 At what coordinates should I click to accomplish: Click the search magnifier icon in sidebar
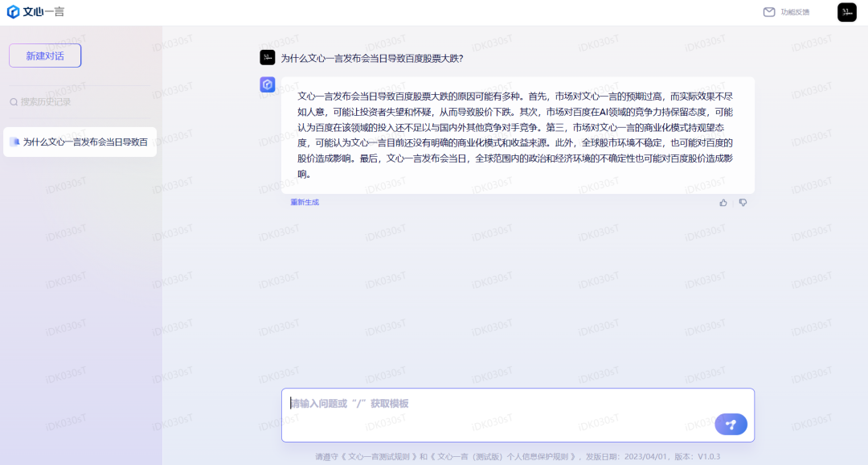click(x=14, y=102)
